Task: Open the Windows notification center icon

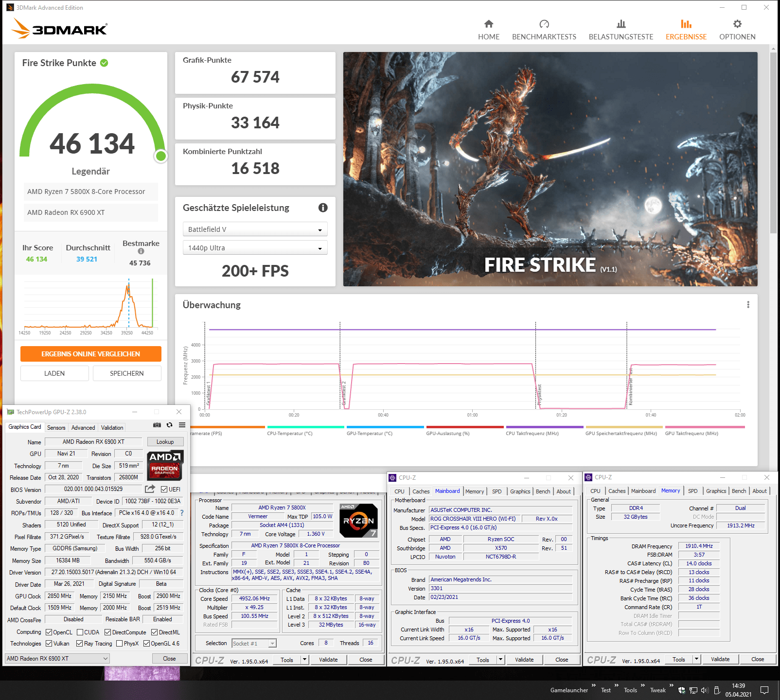Action: point(764,690)
